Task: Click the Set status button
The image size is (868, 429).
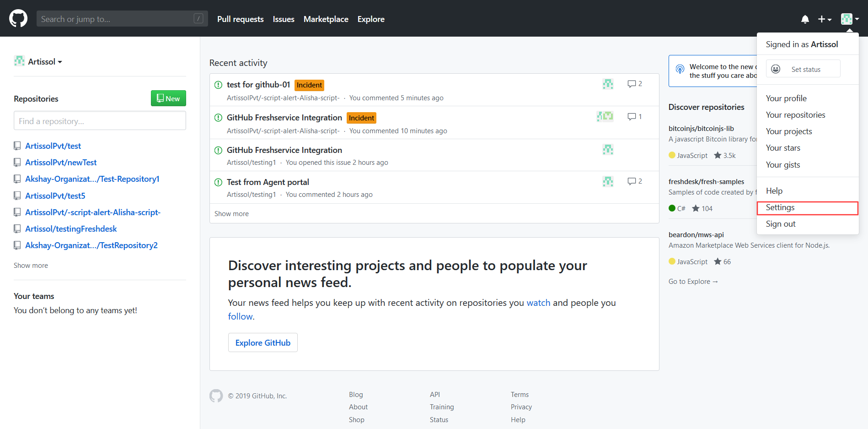Action: (803, 69)
